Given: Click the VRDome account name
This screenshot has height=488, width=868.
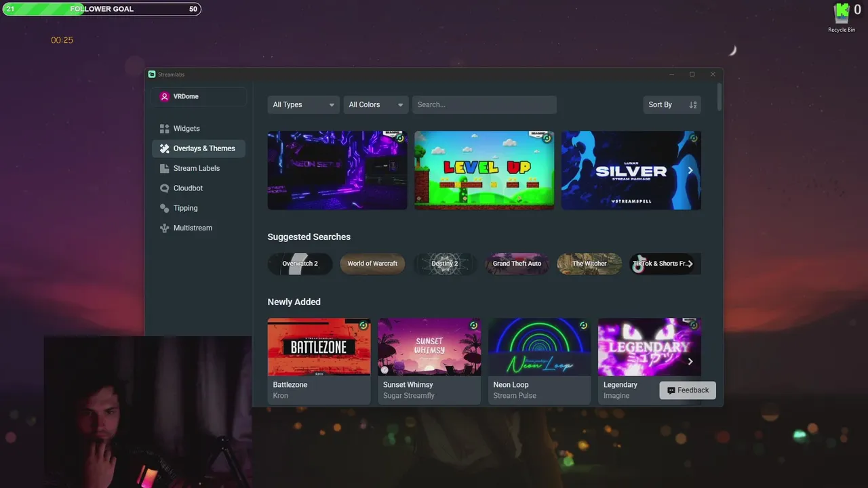Looking at the screenshot, I should (186, 97).
